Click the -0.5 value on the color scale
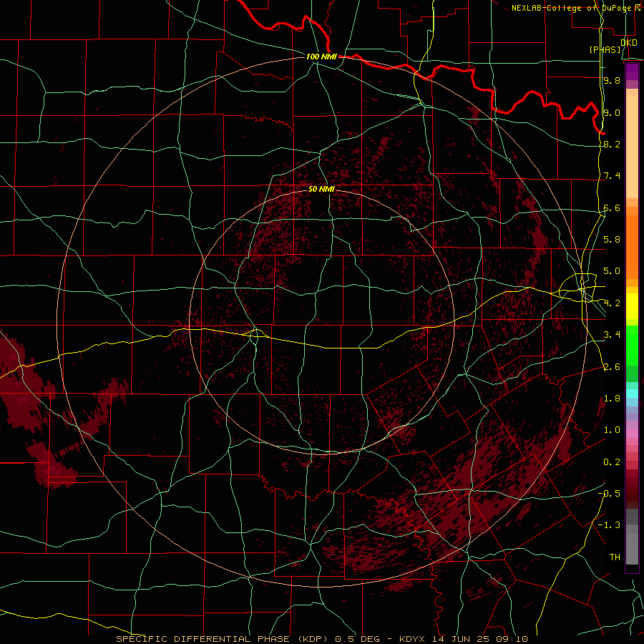This screenshot has width=644, height=644. pyautogui.click(x=609, y=494)
